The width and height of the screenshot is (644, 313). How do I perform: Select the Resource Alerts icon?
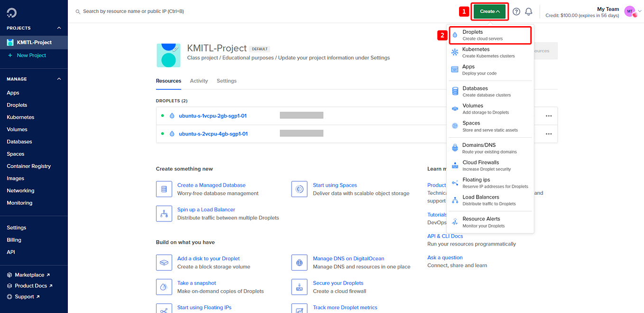(454, 221)
